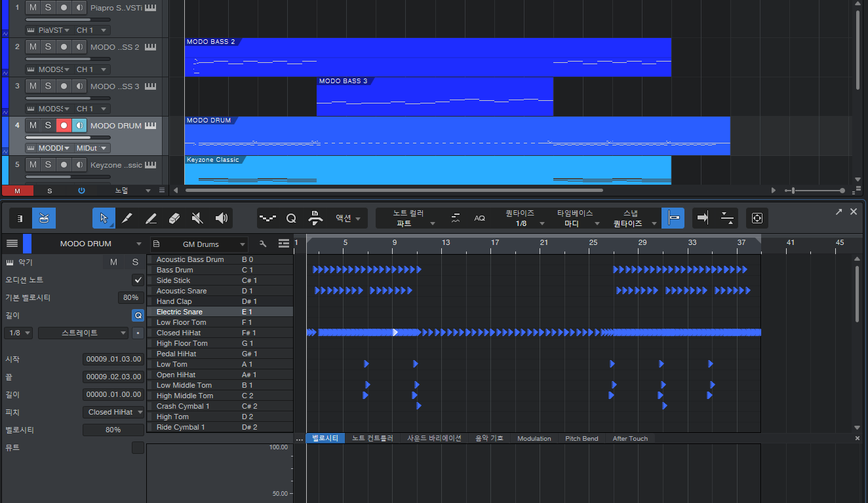Switch to the 벨로시티 tab
The height and width of the screenshot is (503, 868).
tap(325, 438)
